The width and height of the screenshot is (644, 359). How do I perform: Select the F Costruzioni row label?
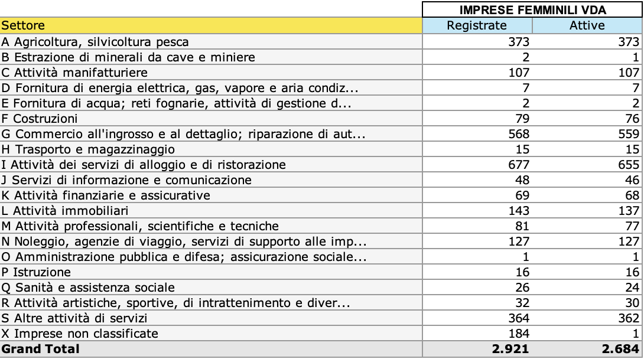(40, 119)
